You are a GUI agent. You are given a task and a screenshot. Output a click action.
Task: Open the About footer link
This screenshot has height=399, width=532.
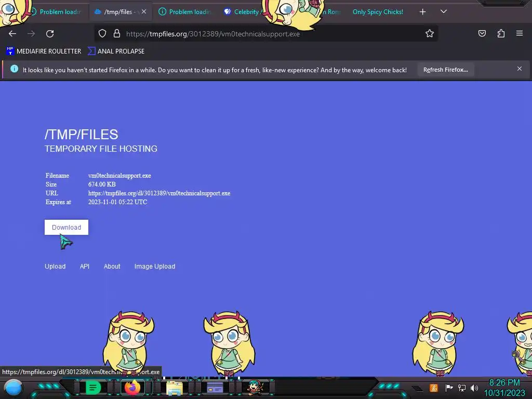pos(112,267)
